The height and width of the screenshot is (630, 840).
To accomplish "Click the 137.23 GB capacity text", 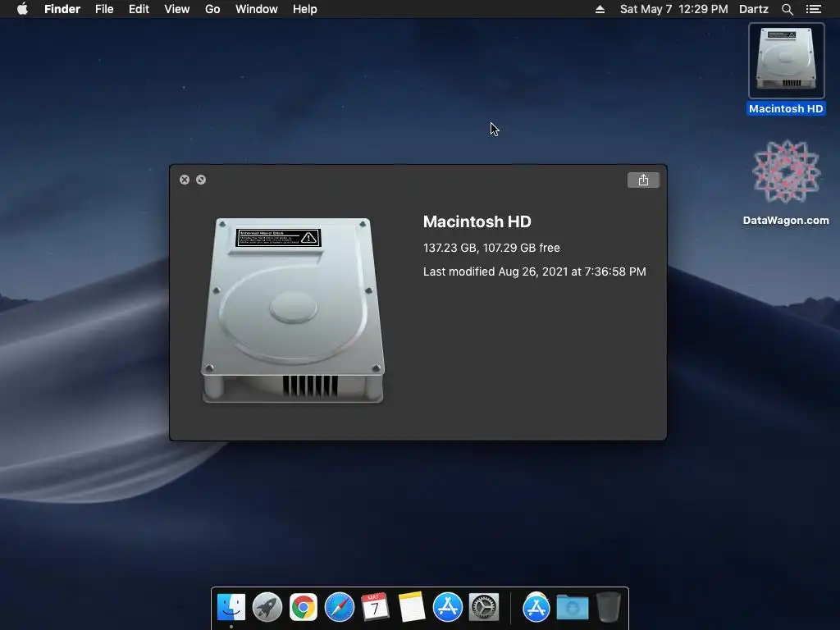I will tap(491, 248).
